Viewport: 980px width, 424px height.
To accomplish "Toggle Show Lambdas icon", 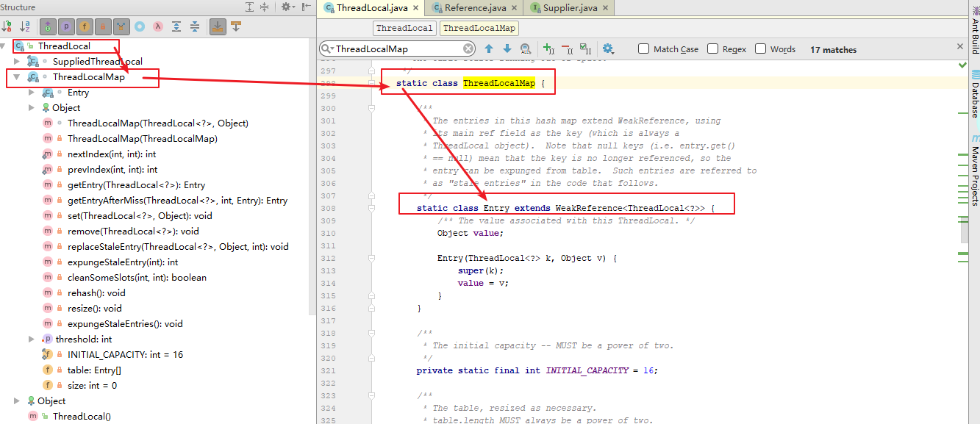I will click(x=158, y=26).
